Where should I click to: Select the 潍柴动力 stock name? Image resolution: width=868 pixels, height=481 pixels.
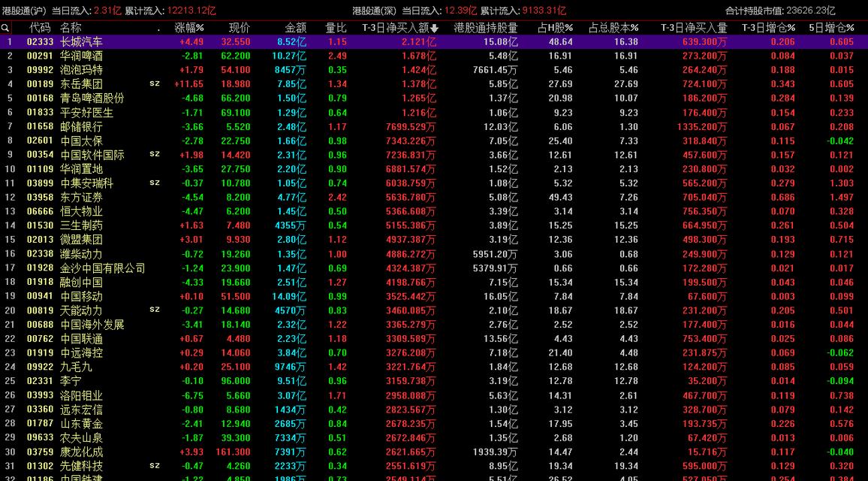tap(81, 254)
